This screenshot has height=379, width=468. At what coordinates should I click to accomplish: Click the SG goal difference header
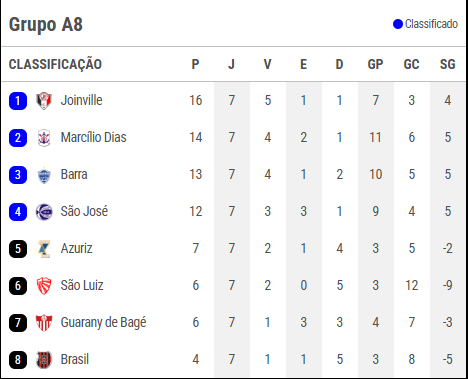447,64
